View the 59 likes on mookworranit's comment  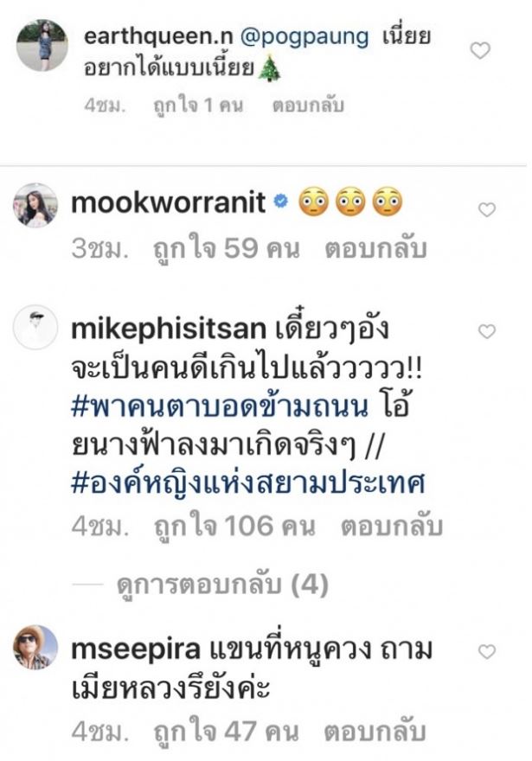point(226,249)
